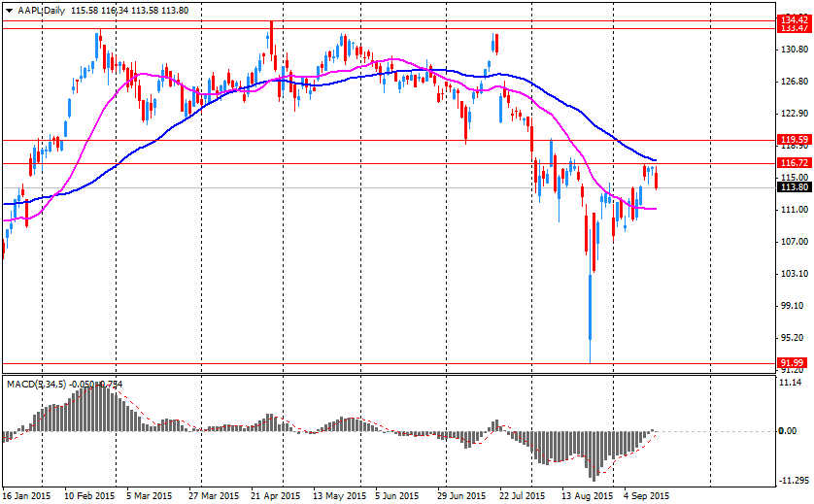
Task: Click the MACD -11.295 scale value
Action: (x=794, y=480)
